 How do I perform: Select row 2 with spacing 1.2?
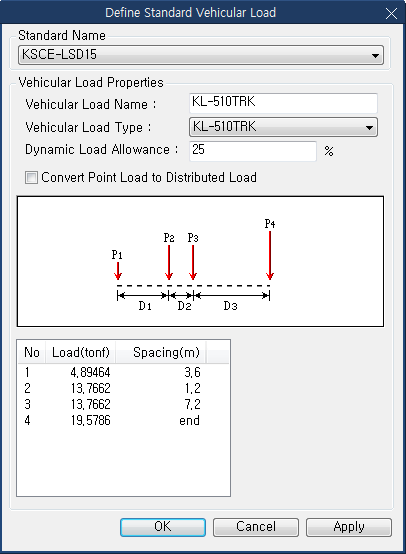click(x=123, y=388)
